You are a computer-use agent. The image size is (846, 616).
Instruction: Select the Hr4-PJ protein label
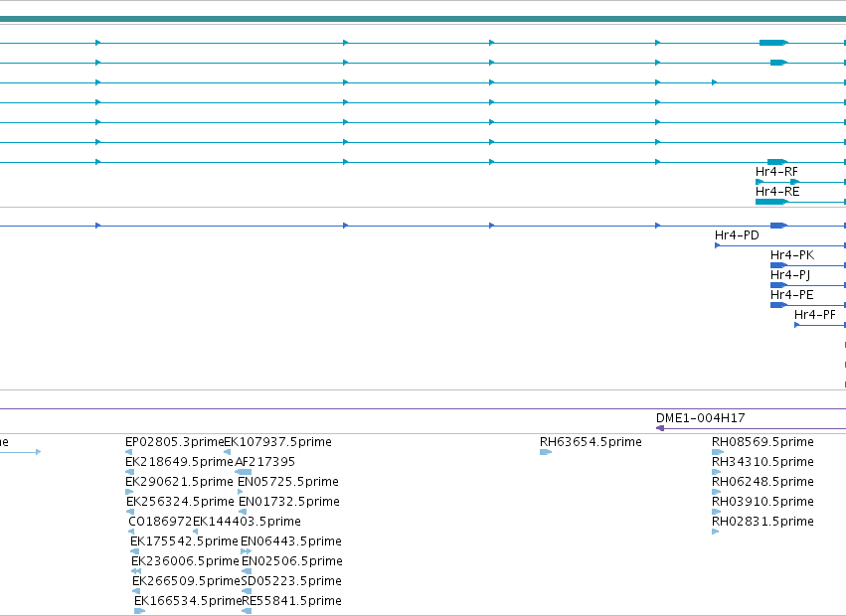click(790, 275)
